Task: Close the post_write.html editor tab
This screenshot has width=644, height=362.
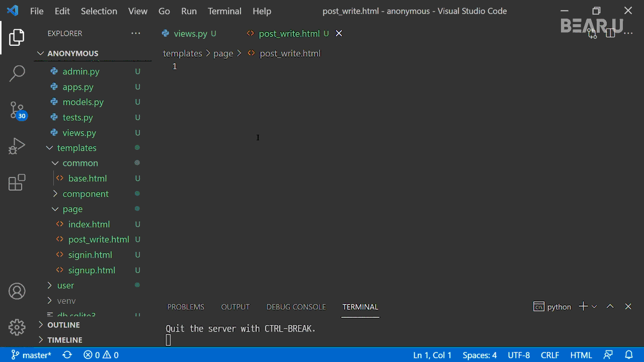Action: 339,33
